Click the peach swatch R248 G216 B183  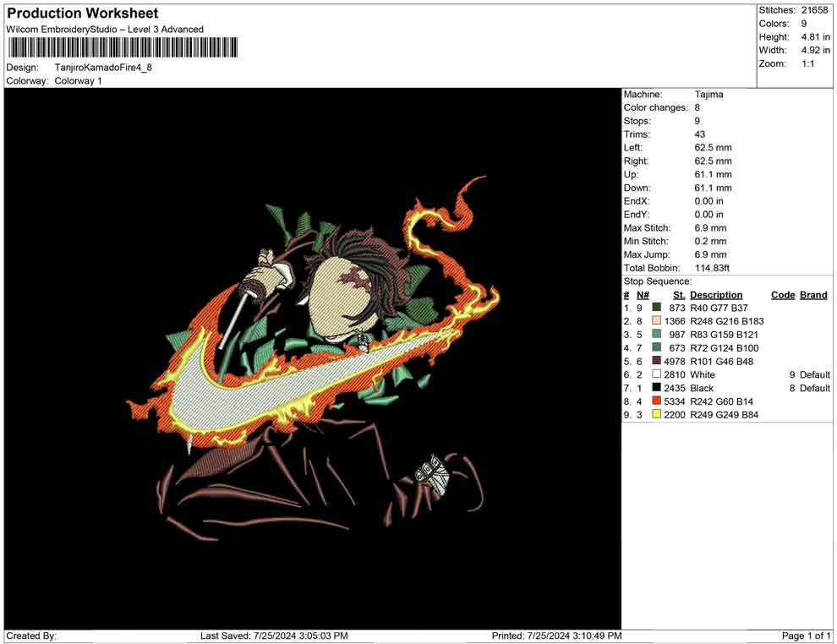[x=657, y=320]
